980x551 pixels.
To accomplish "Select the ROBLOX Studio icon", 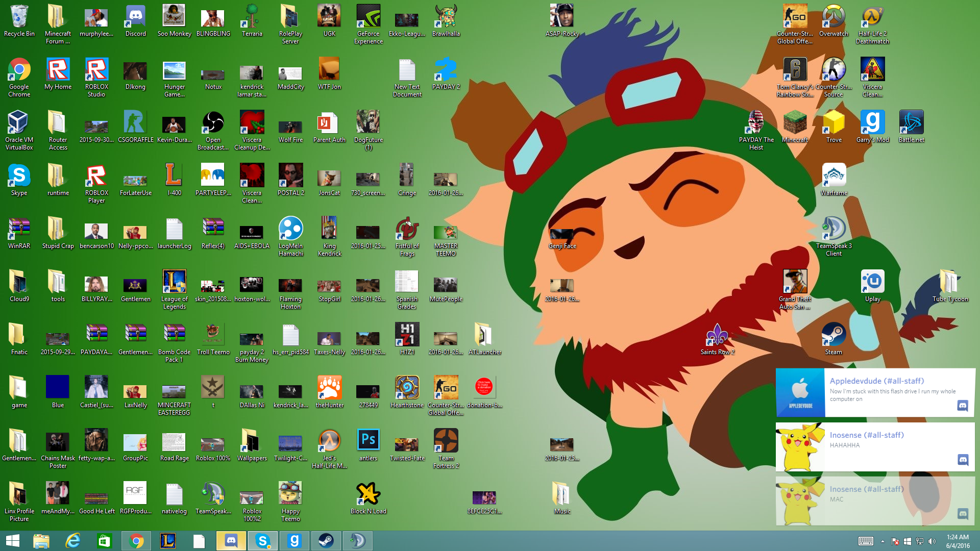I will (x=96, y=78).
